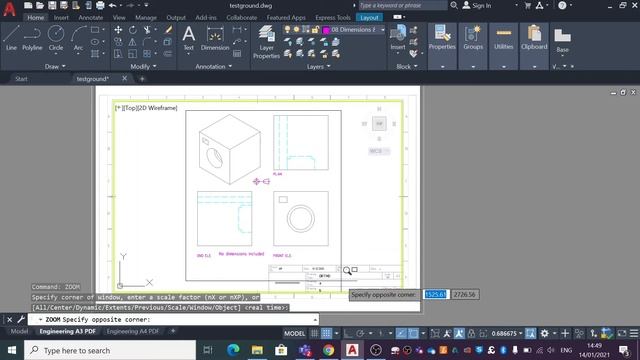
Task: Toggle 2D object snap in status bar
Action: click(x=413, y=333)
